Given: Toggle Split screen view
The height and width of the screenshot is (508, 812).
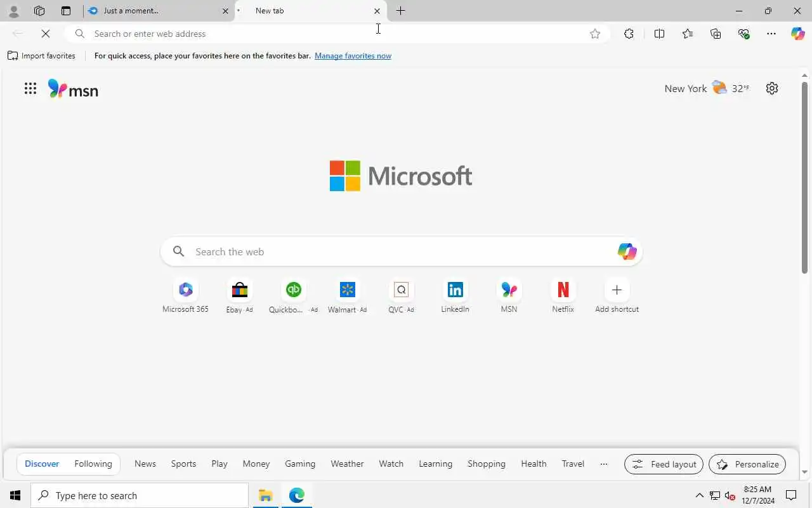Looking at the screenshot, I should (x=659, y=34).
